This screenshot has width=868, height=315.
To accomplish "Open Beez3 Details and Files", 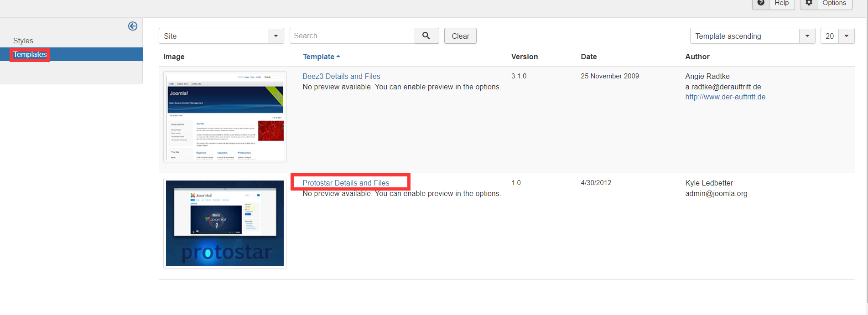I will 341,76.
